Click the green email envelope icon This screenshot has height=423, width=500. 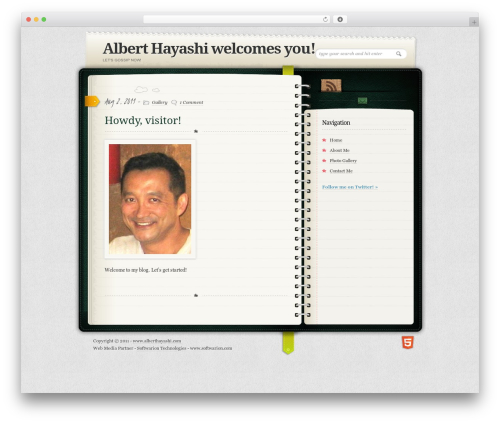[362, 101]
